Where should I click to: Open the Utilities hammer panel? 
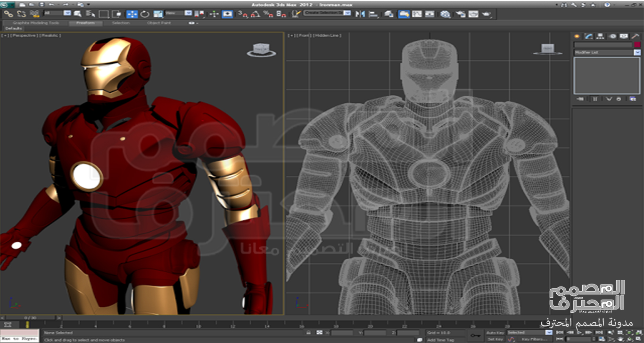pyautogui.click(x=636, y=36)
